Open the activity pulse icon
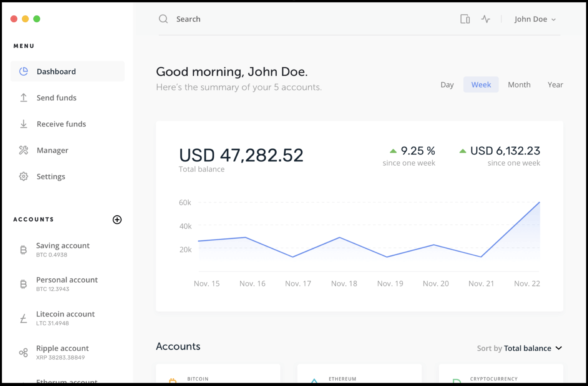The height and width of the screenshot is (386, 588). tap(486, 19)
